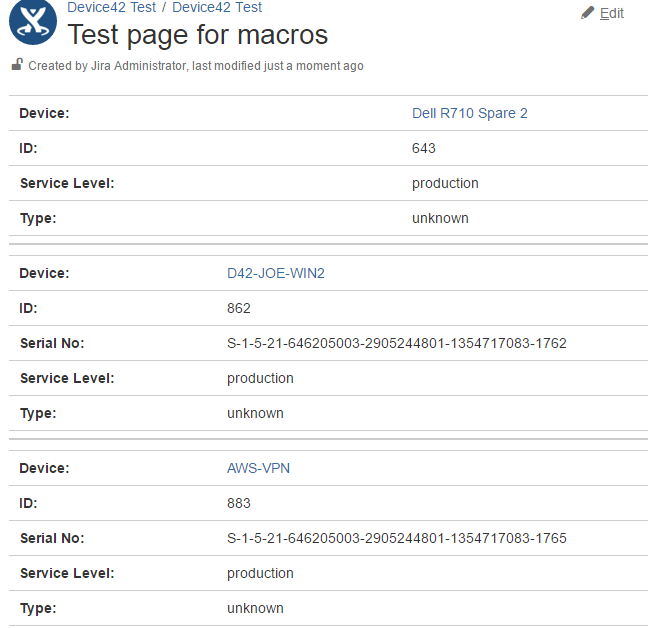
Task: Click the ID value 643
Action: (423, 148)
